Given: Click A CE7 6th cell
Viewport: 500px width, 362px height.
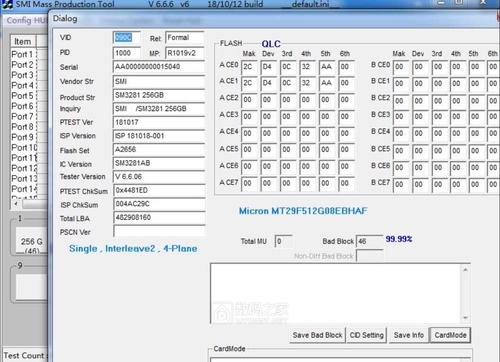Looking at the screenshot, I should tap(346, 183).
